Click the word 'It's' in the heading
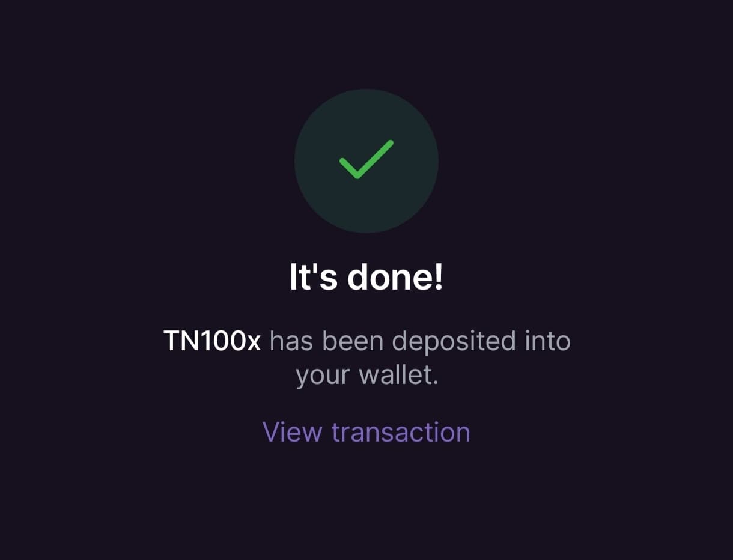The height and width of the screenshot is (560, 733). pos(314,277)
